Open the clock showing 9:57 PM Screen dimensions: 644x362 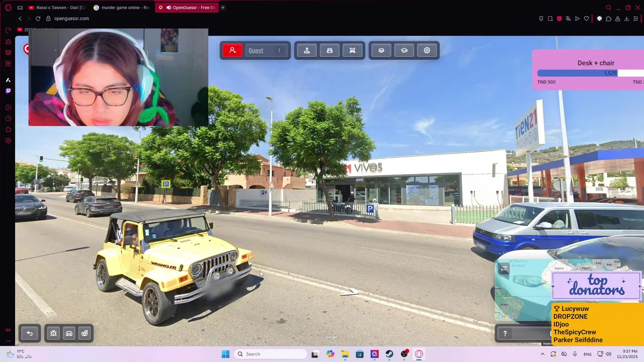[630, 354]
